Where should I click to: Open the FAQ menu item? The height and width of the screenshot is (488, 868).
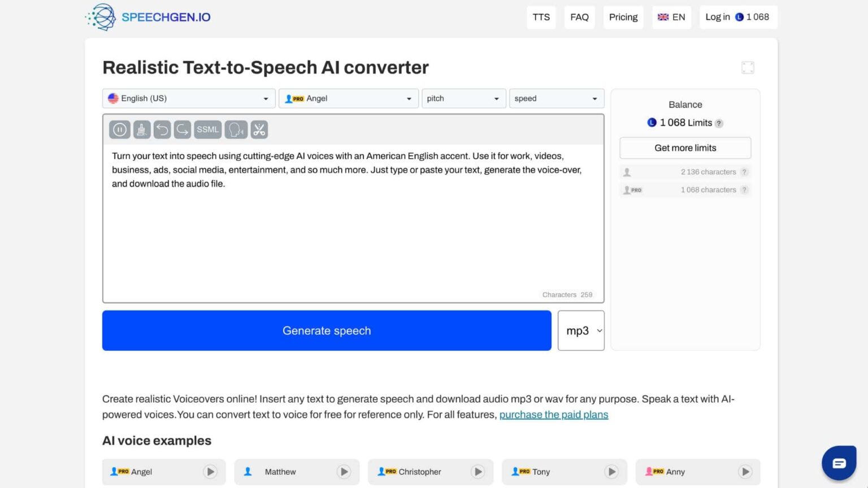point(579,17)
